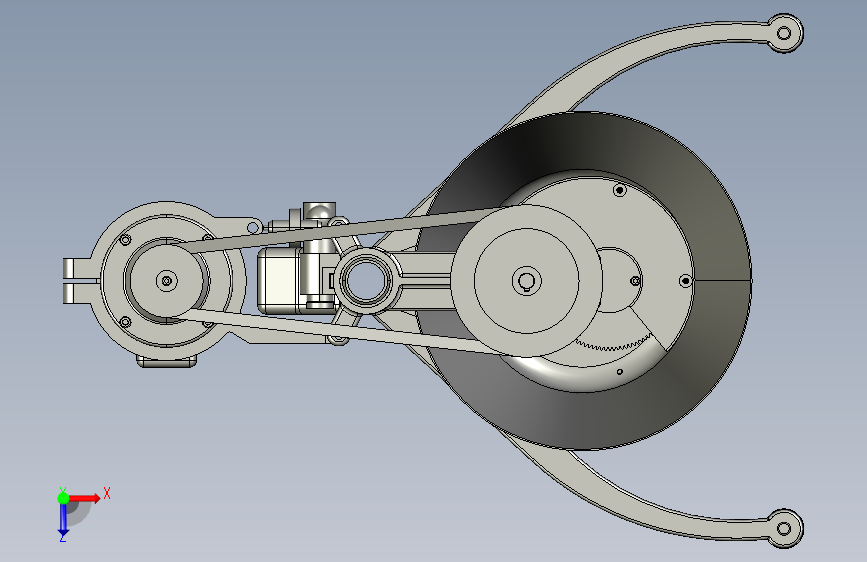Click the center screw of the small pulley
Screen dimensions: 867x562
coord(166,280)
